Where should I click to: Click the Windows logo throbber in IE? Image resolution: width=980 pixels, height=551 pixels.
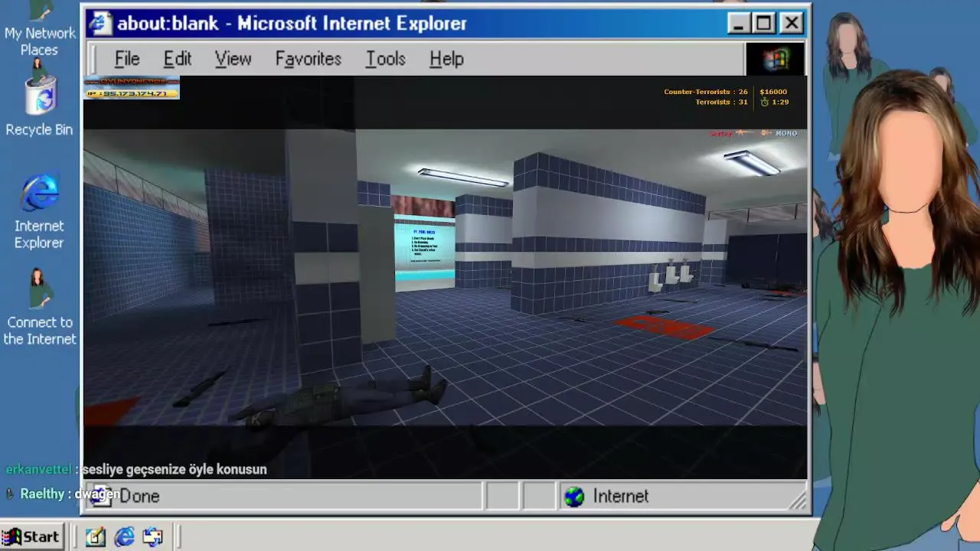775,59
